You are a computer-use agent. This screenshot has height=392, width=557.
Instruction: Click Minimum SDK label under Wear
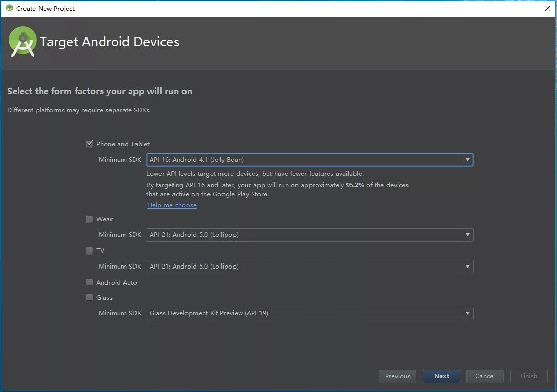(120, 235)
